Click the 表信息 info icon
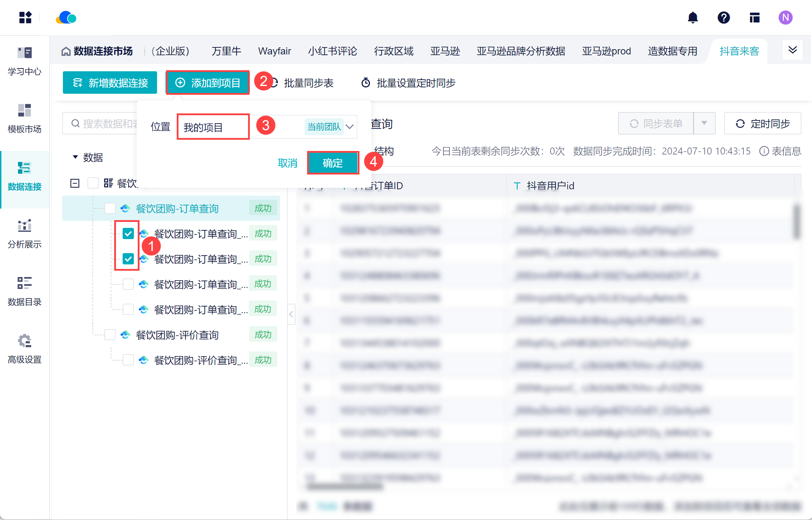 tap(764, 151)
